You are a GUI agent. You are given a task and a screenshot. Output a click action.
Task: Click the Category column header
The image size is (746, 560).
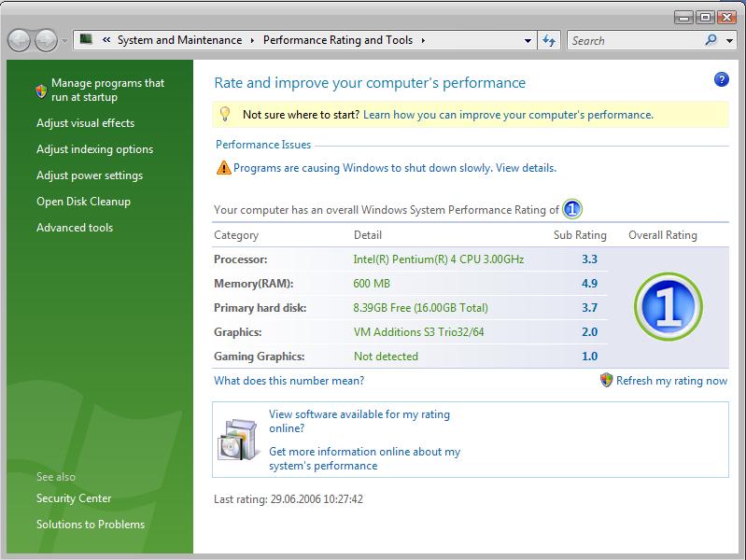236,235
